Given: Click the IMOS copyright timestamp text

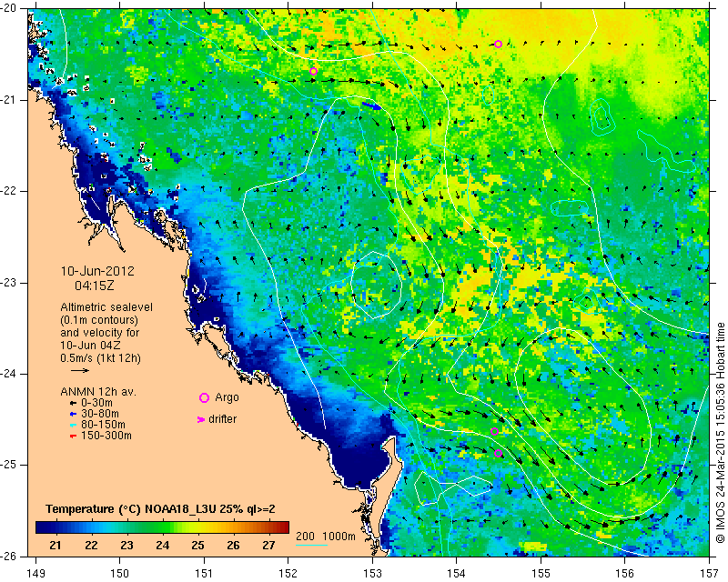Looking at the screenshot, I should (720, 433).
